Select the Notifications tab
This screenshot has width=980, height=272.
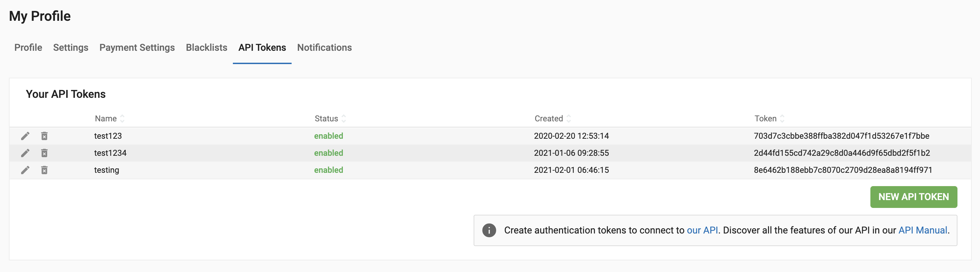(324, 47)
